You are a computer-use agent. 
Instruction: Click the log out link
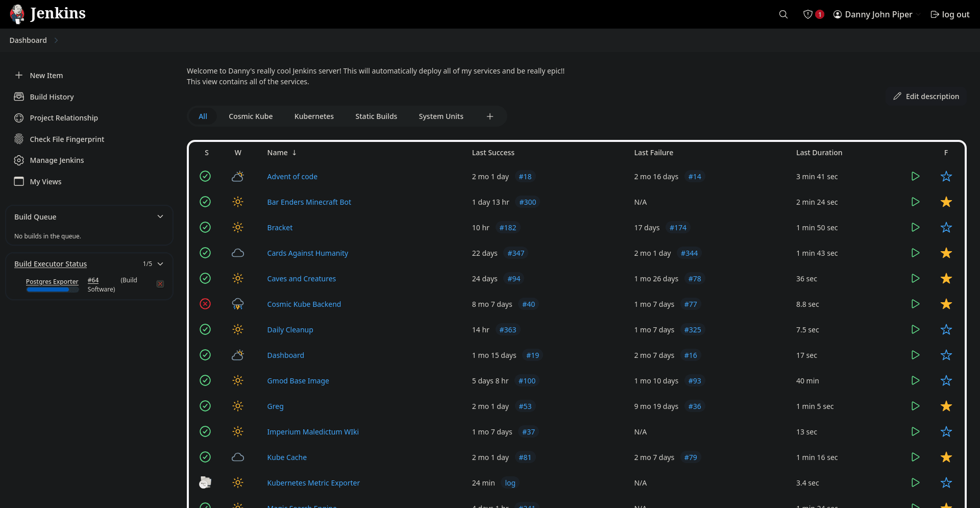(x=950, y=14)
